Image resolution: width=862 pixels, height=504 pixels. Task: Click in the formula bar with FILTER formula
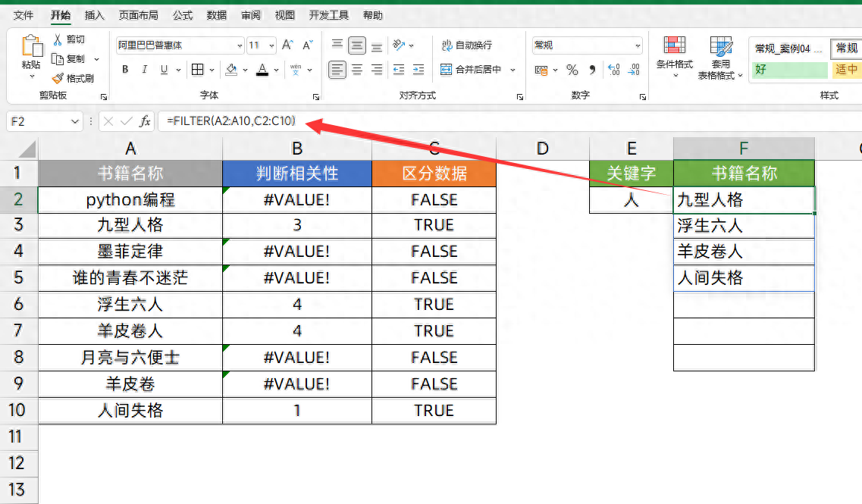[509, 121]
